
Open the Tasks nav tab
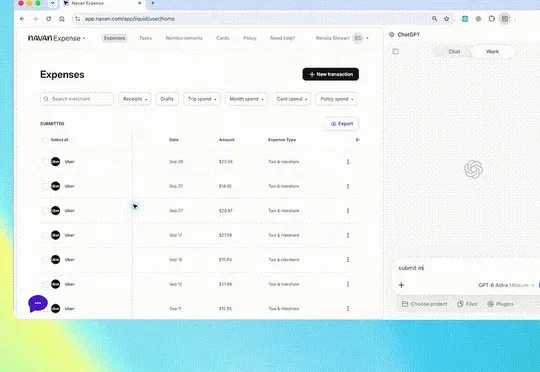(x=145, y=38)
